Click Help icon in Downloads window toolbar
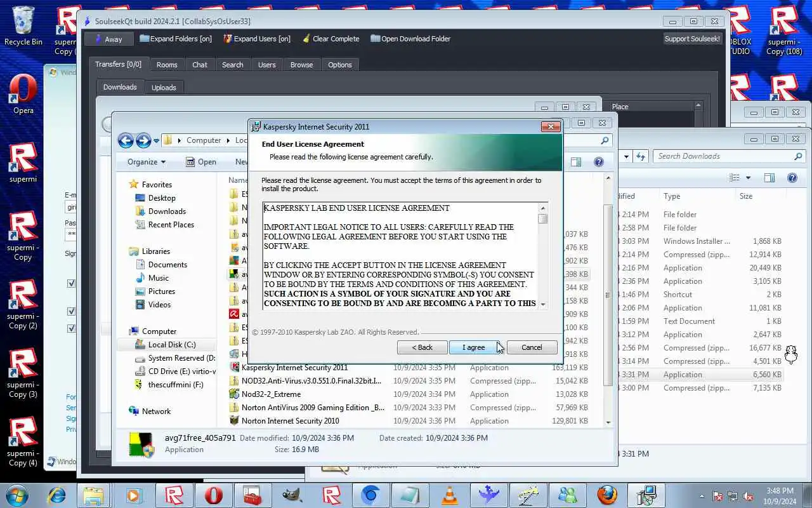This screenshot has width=812, height=508. tap(792, 178)
